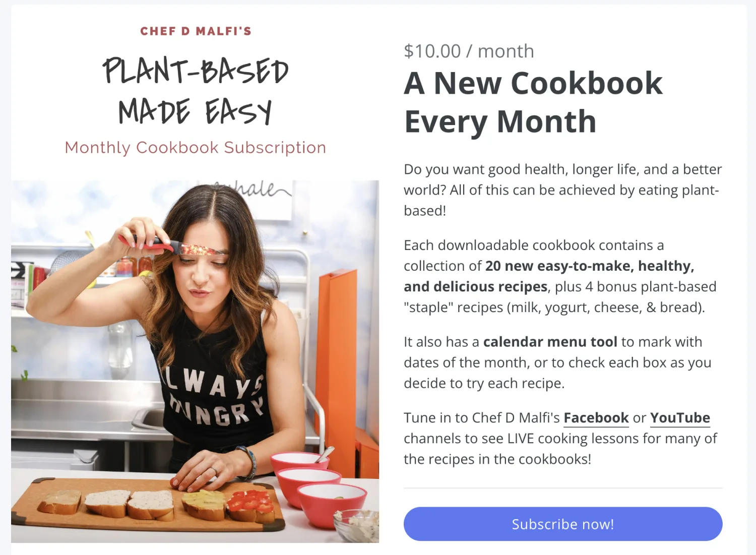Viewport: 756px width, 555px height.
Task: Click the A New Cookbook Every Month heading
Action: pyautogui.click(x=533, y=102)
